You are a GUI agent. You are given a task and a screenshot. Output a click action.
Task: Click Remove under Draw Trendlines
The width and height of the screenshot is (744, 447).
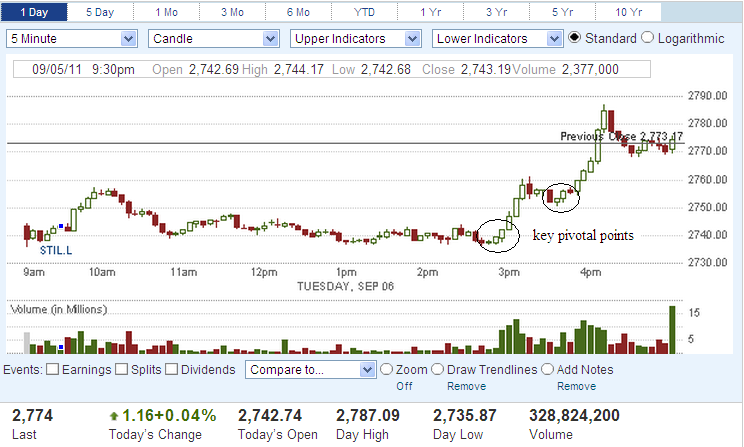tap(465, 386)
